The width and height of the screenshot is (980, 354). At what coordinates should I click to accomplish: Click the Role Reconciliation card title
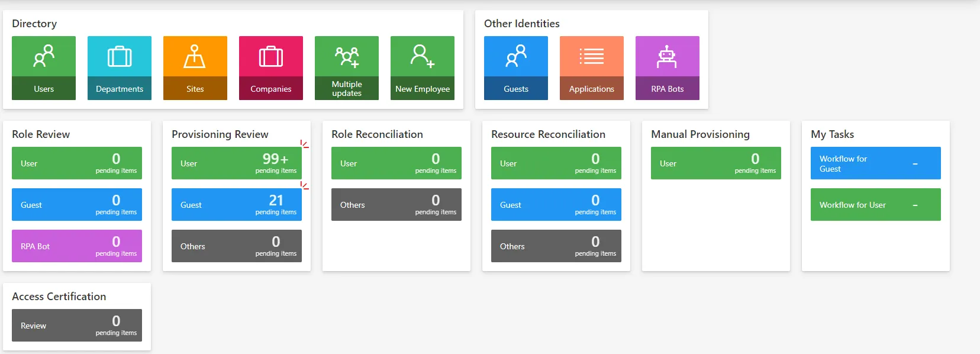[x=377, y=134]
